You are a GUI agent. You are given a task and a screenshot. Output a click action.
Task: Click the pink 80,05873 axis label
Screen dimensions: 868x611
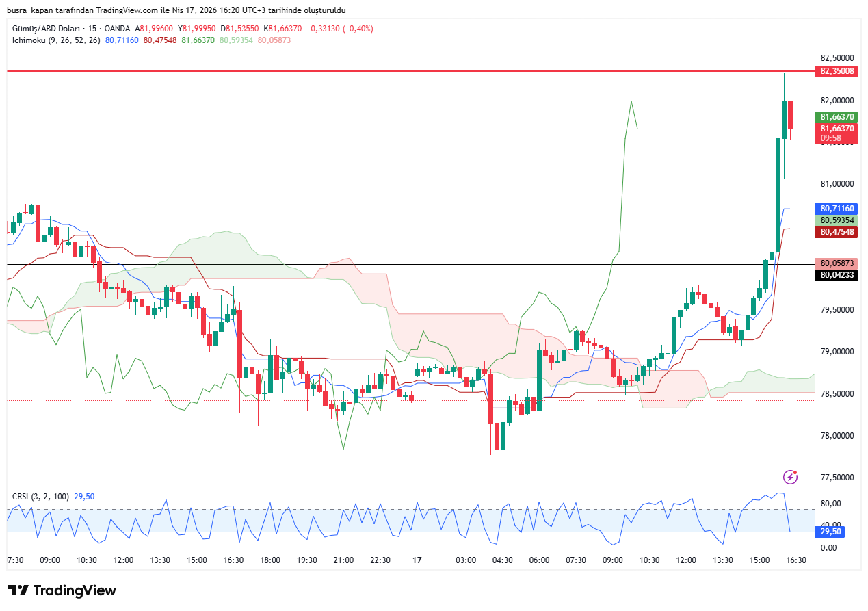click(837, 263)
